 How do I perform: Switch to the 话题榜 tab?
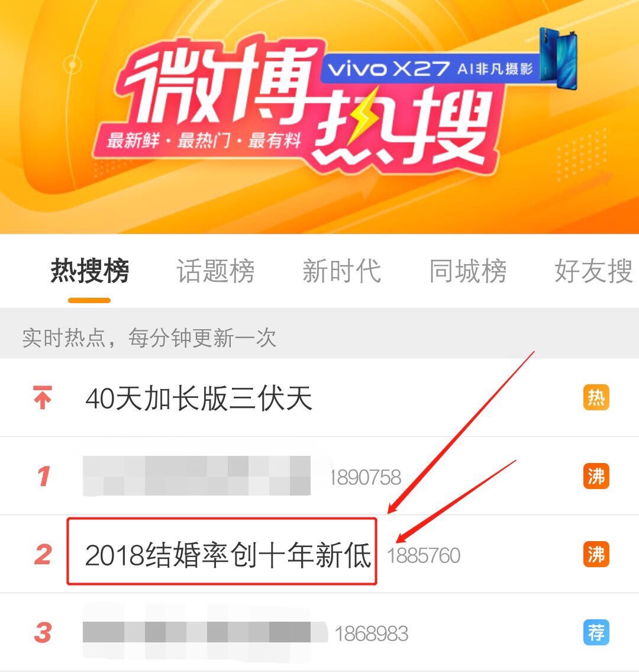(x=215, y=271)
